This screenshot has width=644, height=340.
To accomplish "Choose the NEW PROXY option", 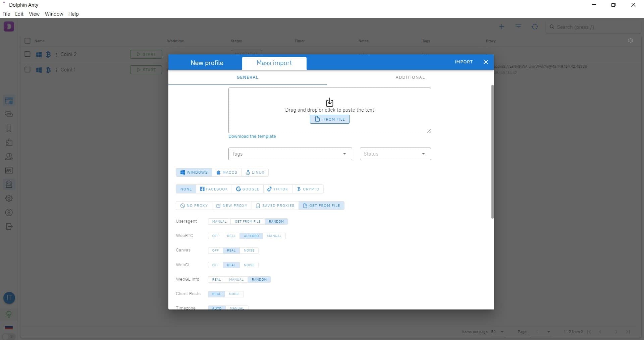I will click(x=232, y=206).
